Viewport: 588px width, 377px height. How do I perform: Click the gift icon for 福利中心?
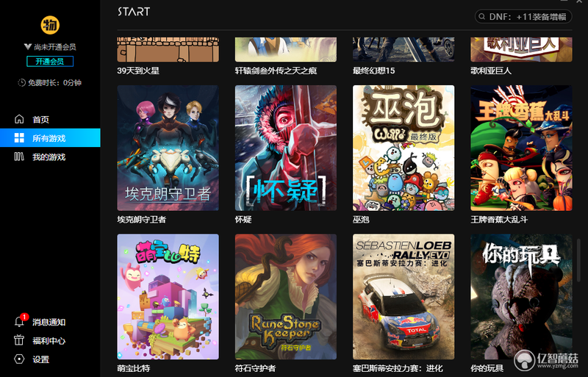19,340
